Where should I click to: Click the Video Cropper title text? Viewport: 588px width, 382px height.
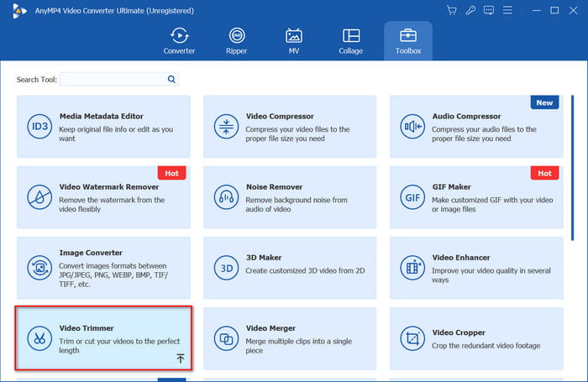click(x=459, y=332)
